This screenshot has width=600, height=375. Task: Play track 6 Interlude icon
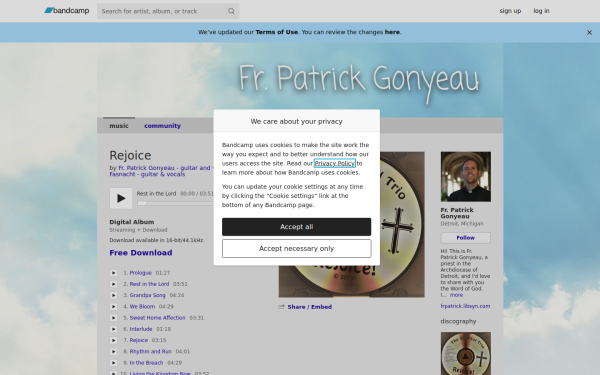coord(113,329)
